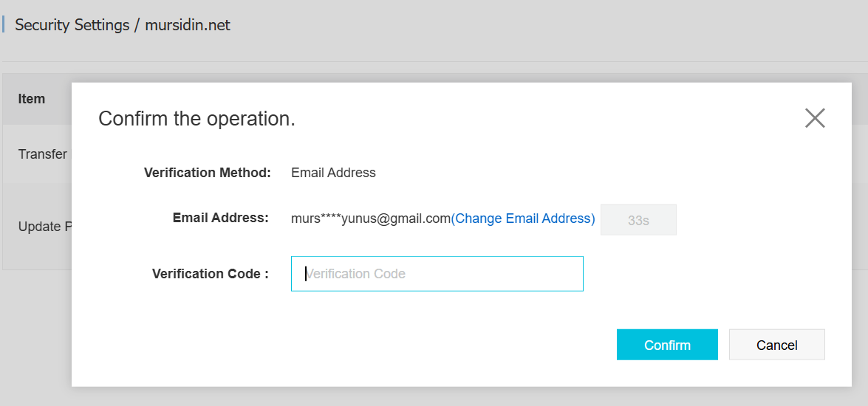Focus the Verification Code input field
Image resolution: width=868 pixels, height=406 pixels.
point(437,274)
